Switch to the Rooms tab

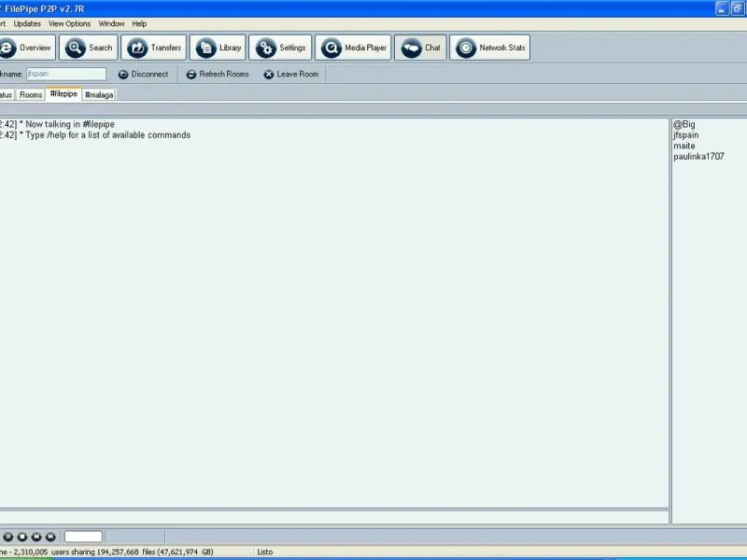pos(31,95)
